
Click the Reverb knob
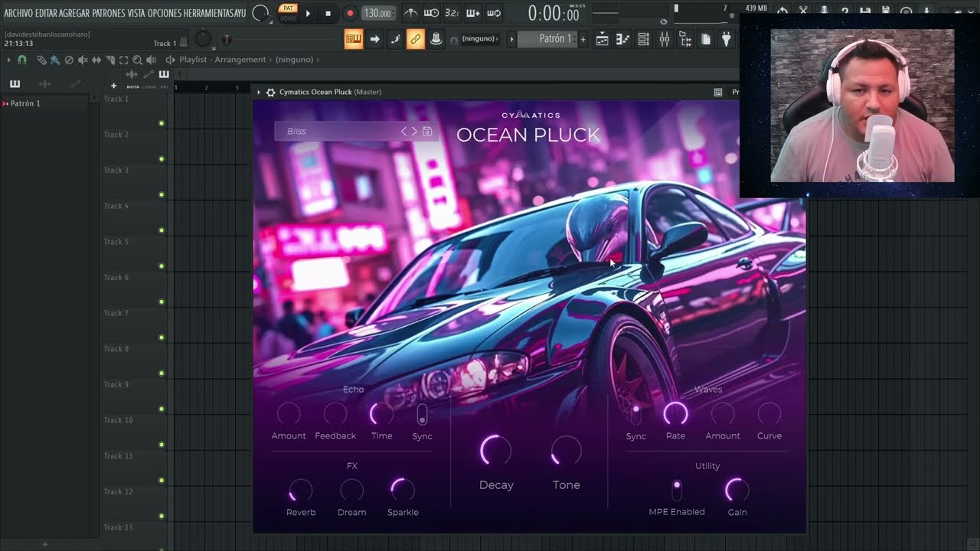click(301, 491)
